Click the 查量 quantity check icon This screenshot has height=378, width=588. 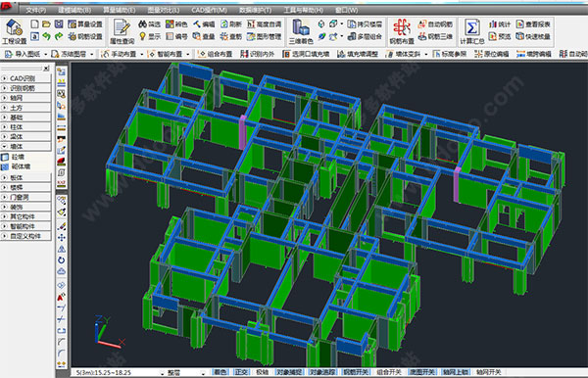coord(197,36)
